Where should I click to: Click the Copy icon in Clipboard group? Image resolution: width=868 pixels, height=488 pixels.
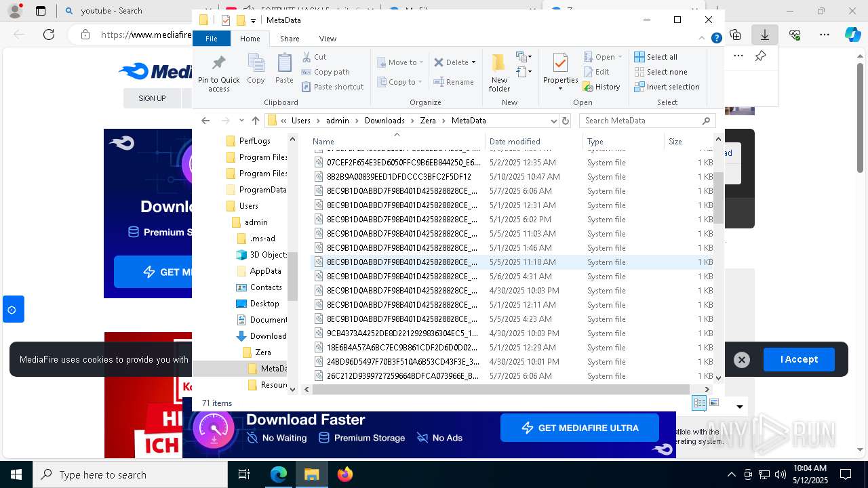pos(256,68)
